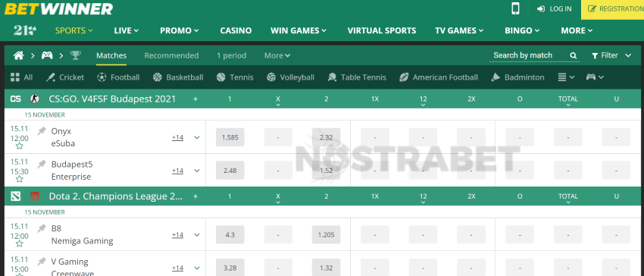The height and width of the screenshot is (276, 644).
Task: Open the 12 dropdown in Dota 2 header
Action: 423,198
